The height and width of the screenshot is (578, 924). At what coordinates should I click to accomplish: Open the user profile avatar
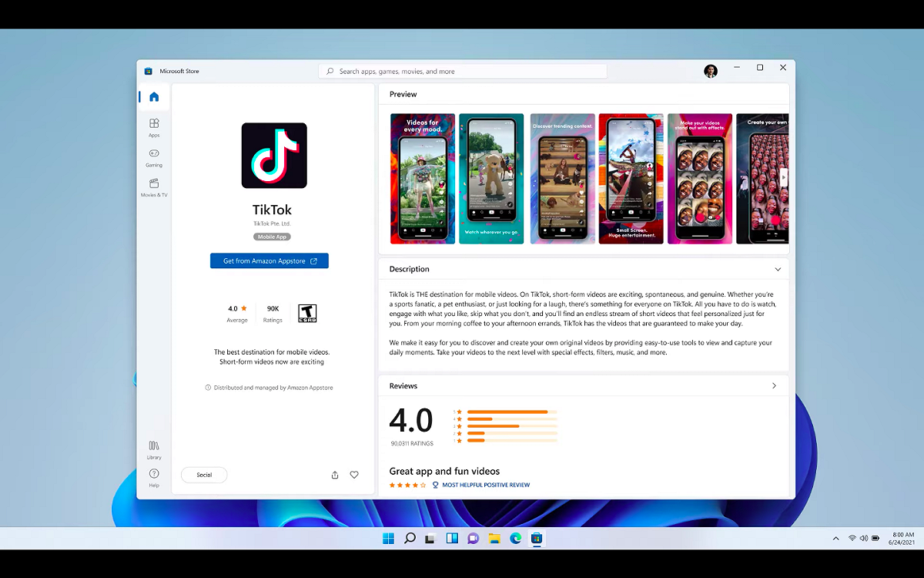click(x=710, y=71)
